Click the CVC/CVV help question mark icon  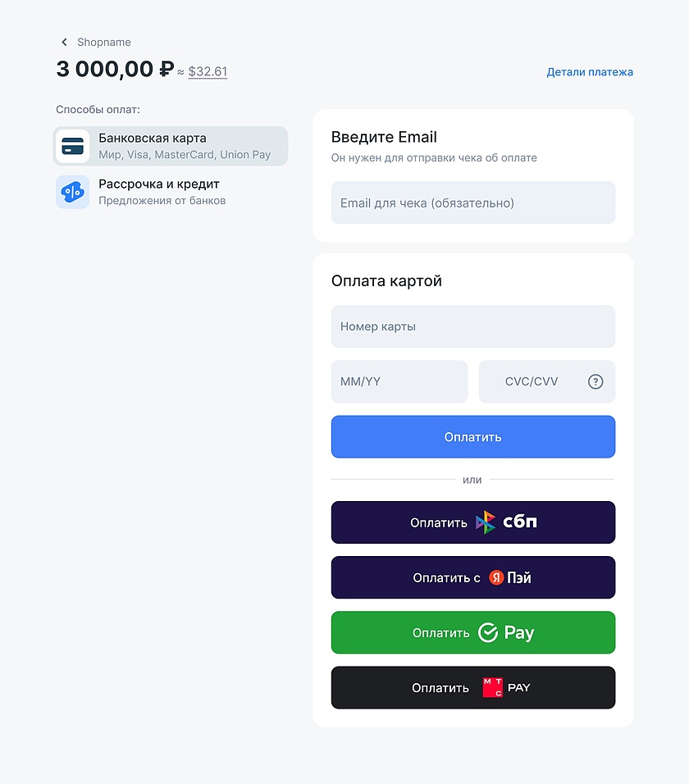[595, 381]
